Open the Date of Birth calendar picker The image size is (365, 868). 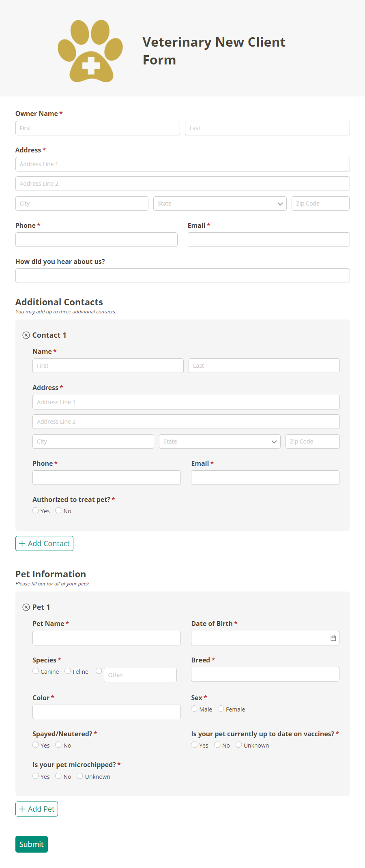tap(333, 638)
